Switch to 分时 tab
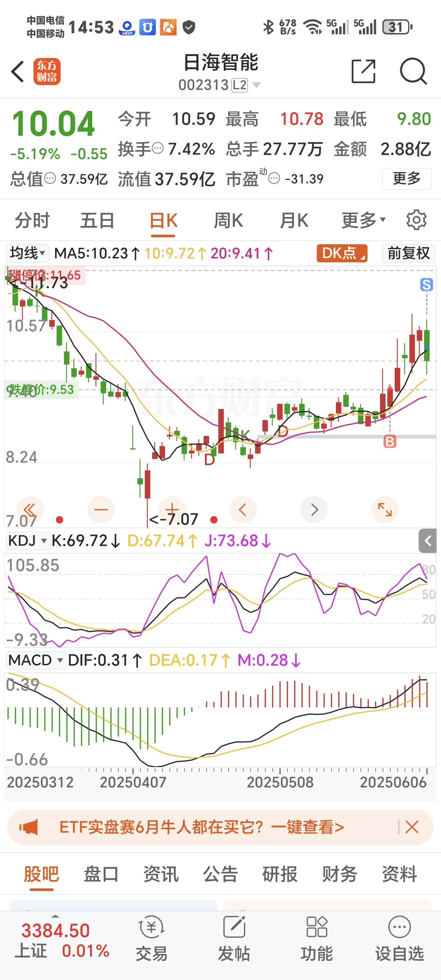This screenshot has height=980, width=441. click(x=32, y=220)
